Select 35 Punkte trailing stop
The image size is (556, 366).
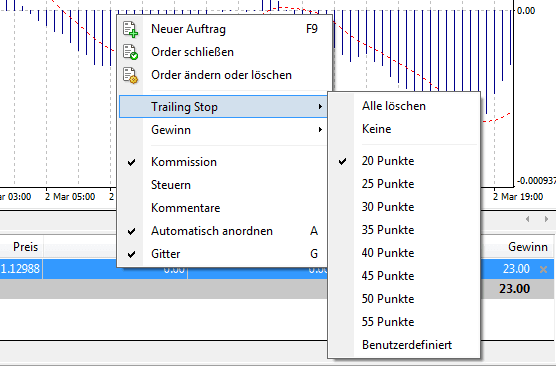point(404,230)
